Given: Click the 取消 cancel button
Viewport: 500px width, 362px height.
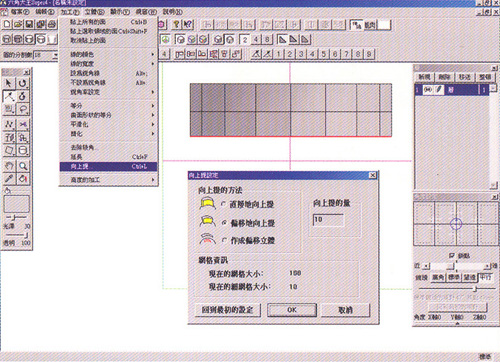Looking at the screenshot, I should point(345,310).
